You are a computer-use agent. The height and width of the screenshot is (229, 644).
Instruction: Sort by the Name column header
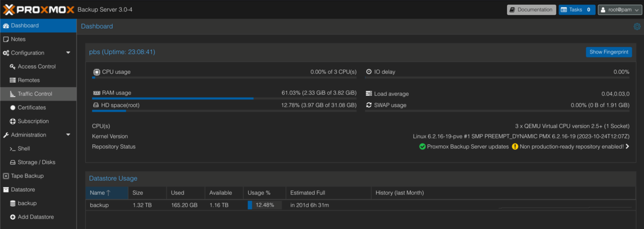pos(107,192)
